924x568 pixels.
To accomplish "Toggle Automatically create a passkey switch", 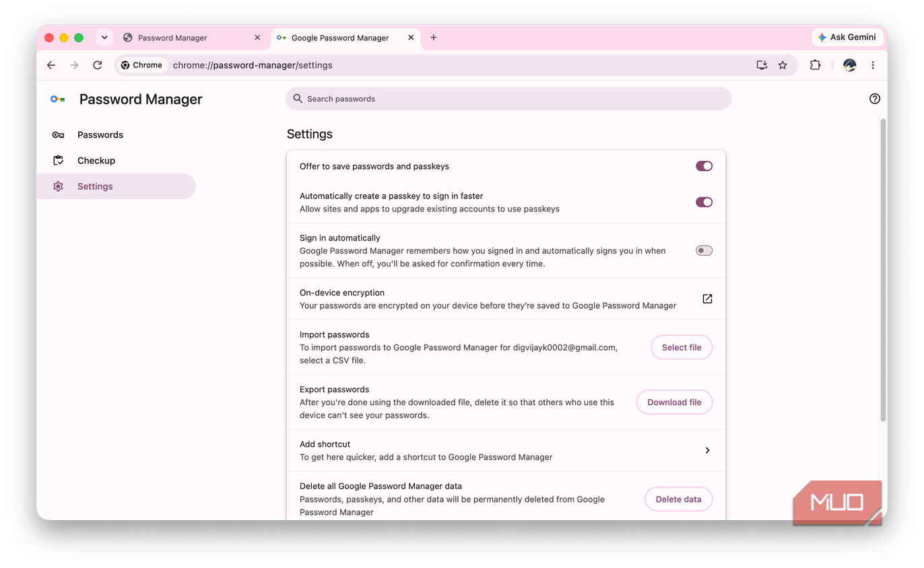I will click(x=704, y=202).
